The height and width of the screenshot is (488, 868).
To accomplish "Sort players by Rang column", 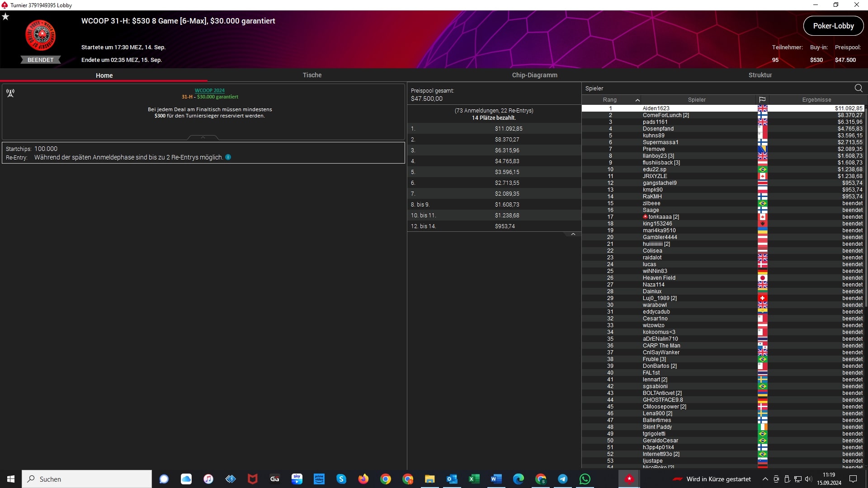I will (610, 100).
